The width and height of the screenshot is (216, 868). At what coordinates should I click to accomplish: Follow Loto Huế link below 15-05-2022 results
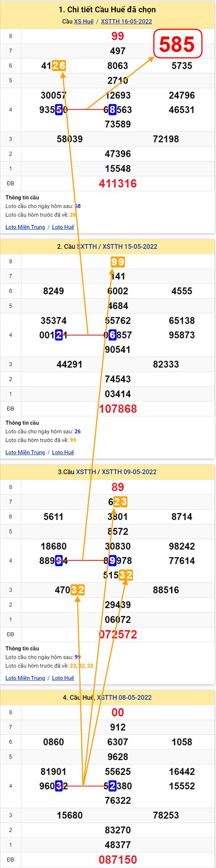[63, 453]
